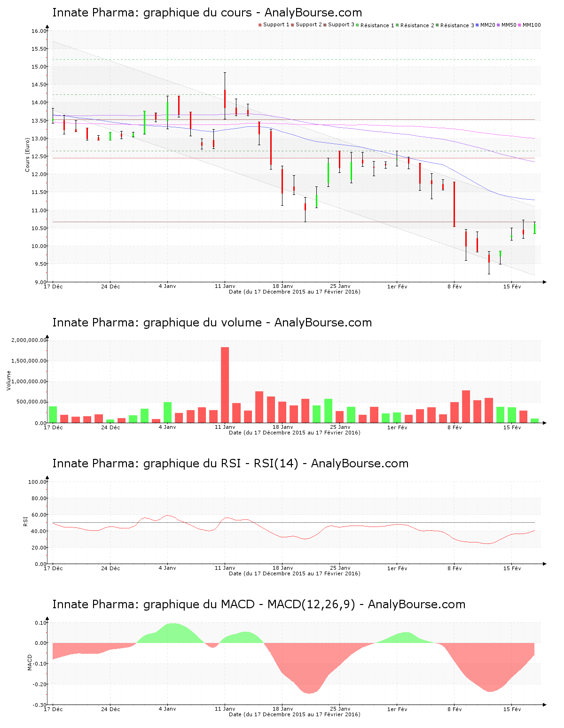Click the date range caption under the price chart
The height and width of the screenshot is (728, 564).
tap(295, 292)
